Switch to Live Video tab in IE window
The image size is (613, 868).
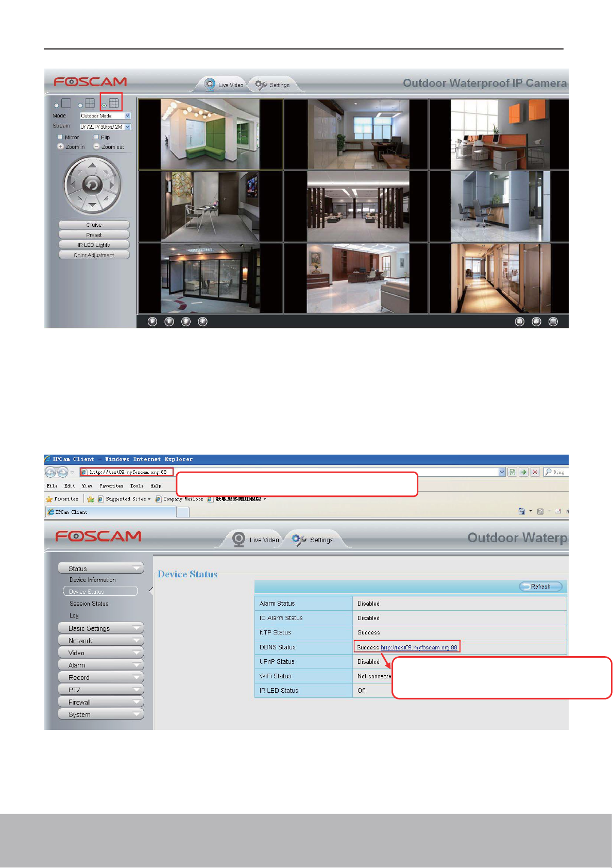(x=256, y=539)
